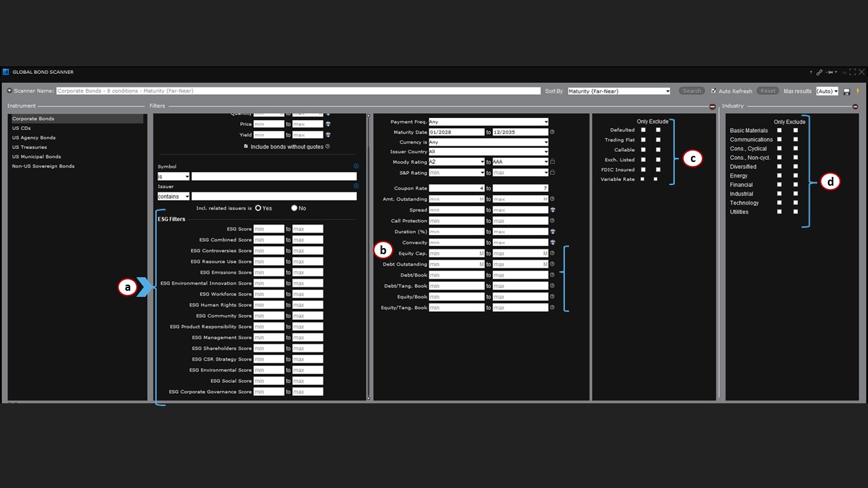Toggle the Auto Refresh checkbox

[713, 91]
